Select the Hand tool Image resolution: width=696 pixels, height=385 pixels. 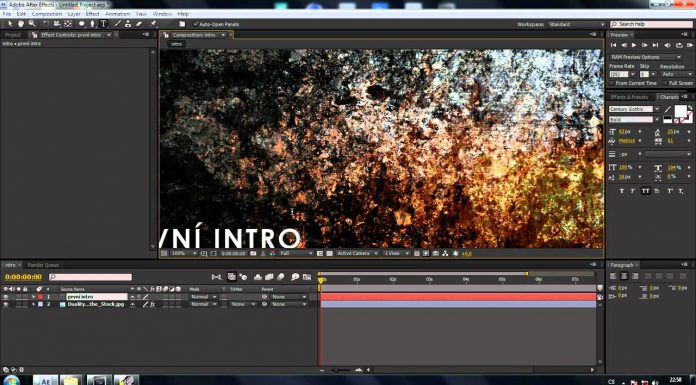[x=20, y=24]
